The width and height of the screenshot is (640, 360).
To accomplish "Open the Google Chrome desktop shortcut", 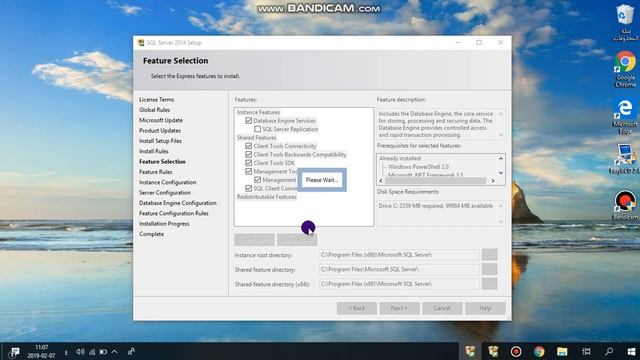I will pyautogui.click(x=625, y=69).
